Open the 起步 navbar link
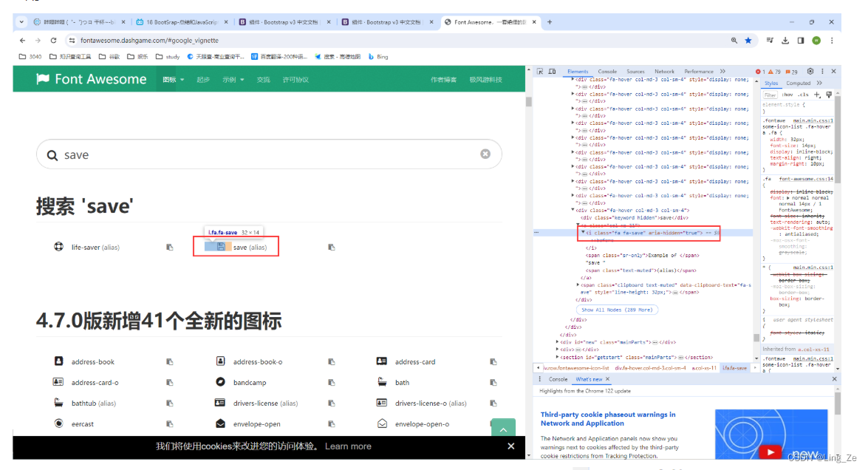 (x=203, y=80)
